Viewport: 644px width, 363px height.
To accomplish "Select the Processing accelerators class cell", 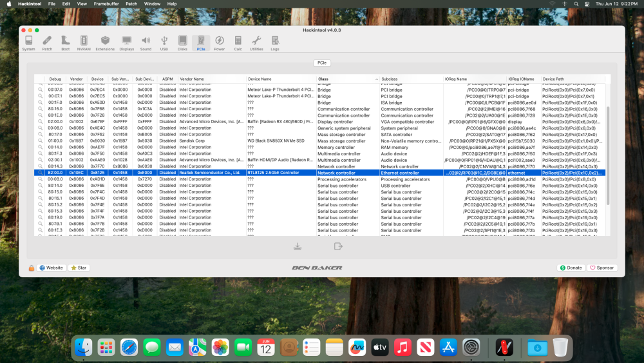I will point(348,179).
